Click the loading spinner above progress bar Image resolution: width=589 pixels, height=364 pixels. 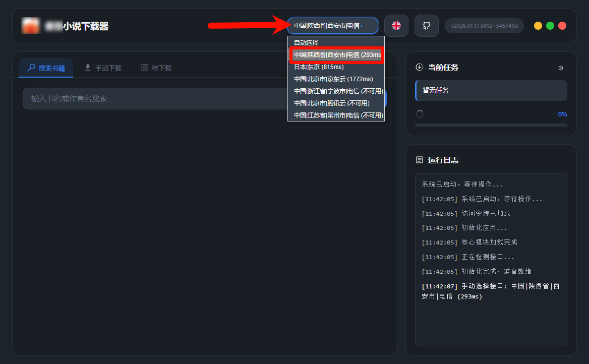tap(419, 114)
